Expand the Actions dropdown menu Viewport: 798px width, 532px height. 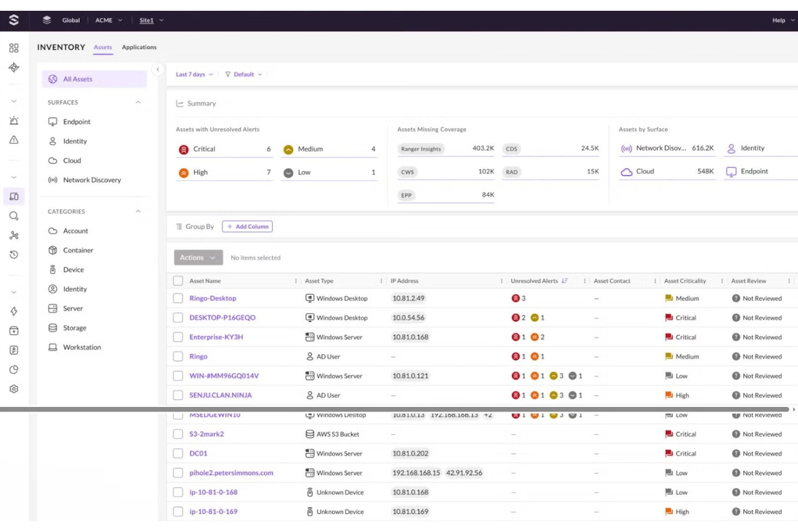[x=197, y=257]
